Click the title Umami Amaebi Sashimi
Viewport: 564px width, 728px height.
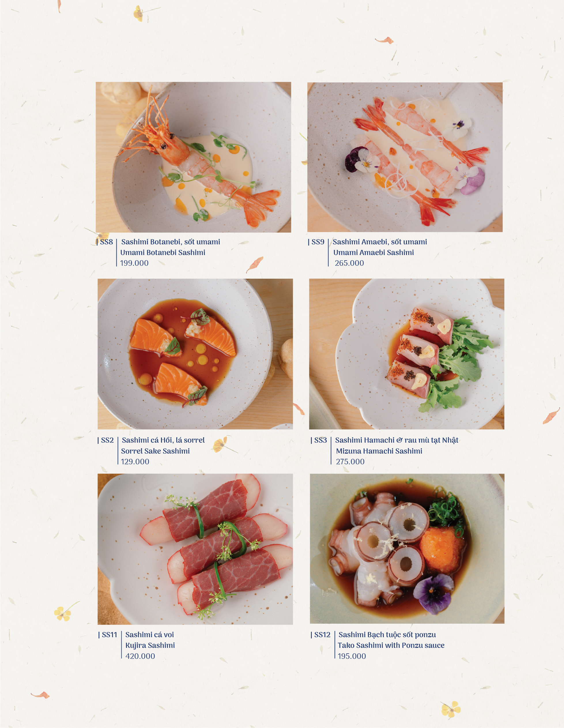(373, 252)
